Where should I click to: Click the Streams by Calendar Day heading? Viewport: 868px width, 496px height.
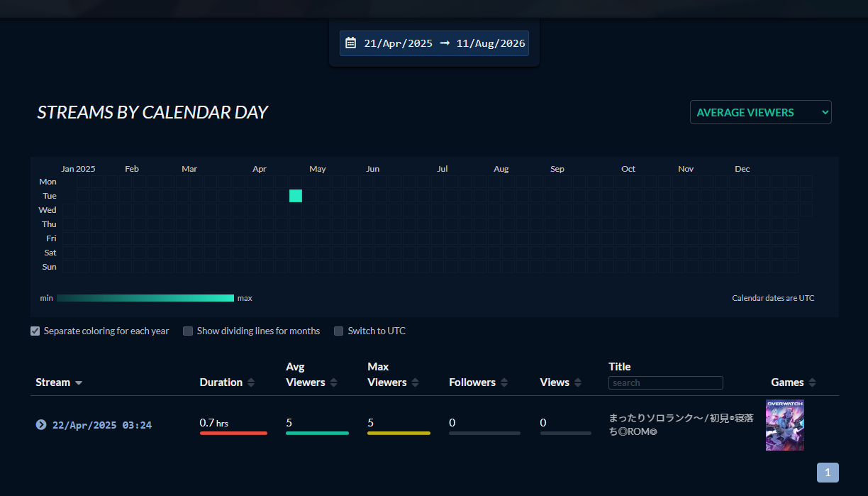click(152, 112)
